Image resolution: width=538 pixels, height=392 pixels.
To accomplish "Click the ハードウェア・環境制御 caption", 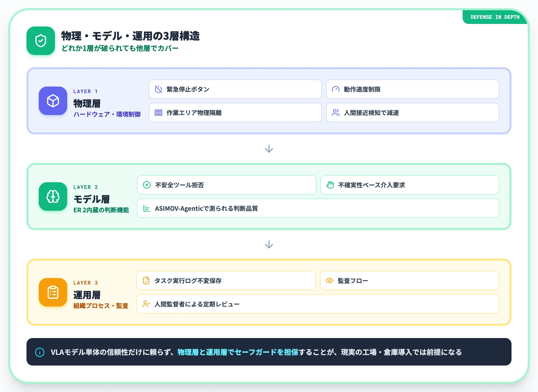I will 107,114.
